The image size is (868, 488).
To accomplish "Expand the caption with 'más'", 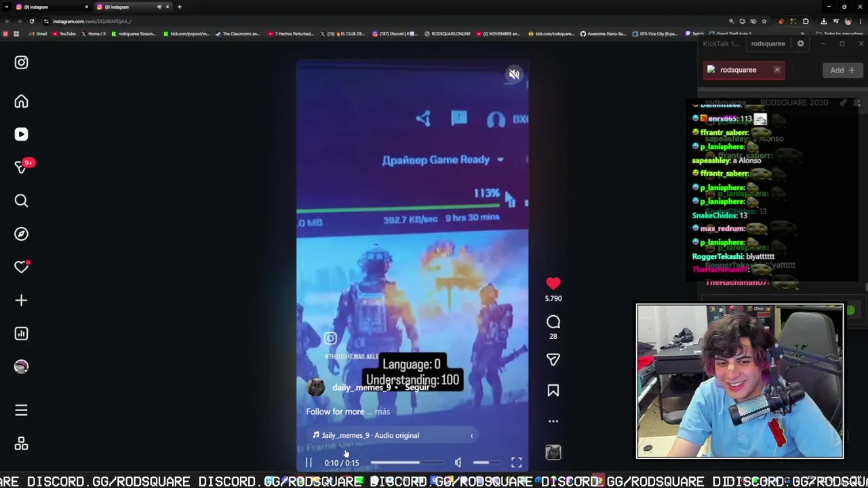I will pos(382,411).
